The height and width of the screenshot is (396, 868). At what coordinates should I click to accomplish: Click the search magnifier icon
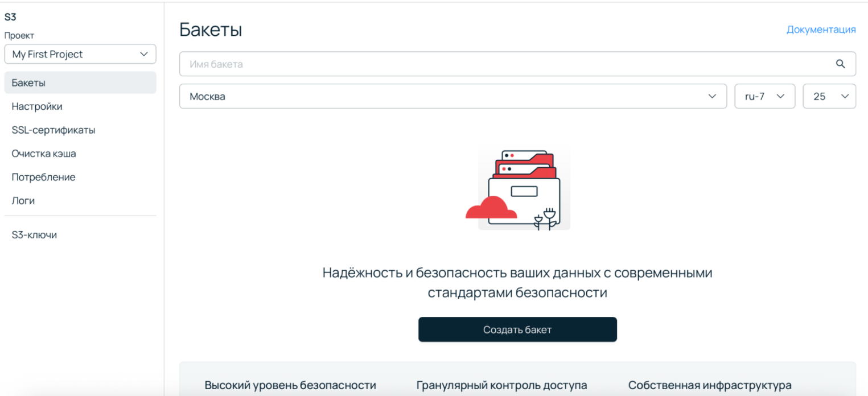pos(841,64)
